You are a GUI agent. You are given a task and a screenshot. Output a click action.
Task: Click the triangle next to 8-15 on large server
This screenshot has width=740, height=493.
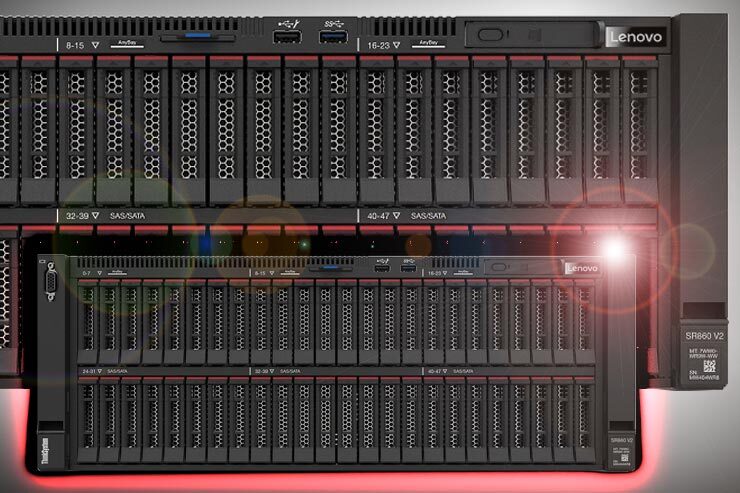point(95,44)
